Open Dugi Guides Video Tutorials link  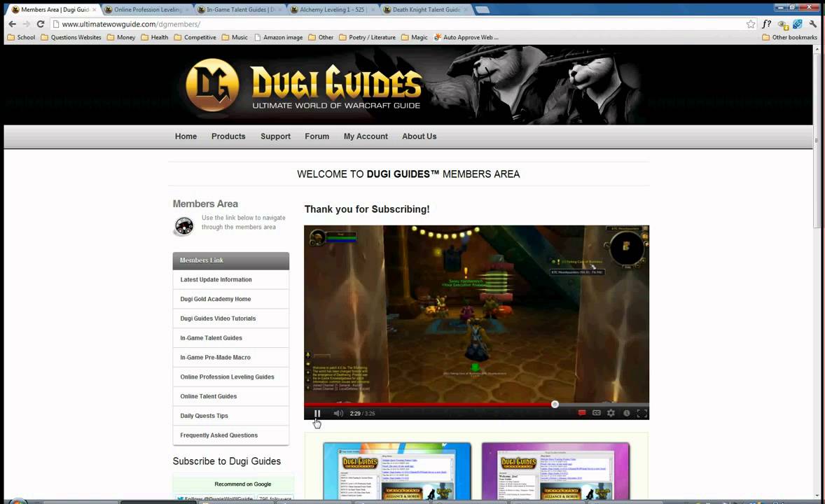click(231, 318)
